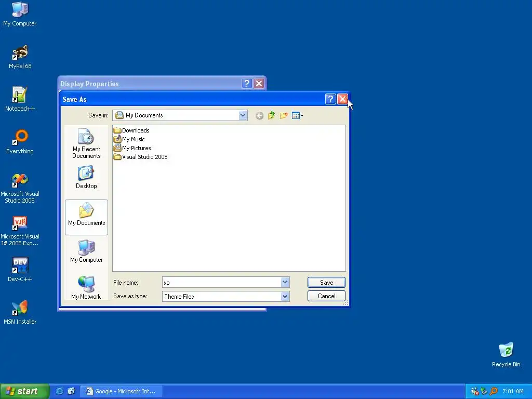
Task: Select the My Music folder
Action: (x=129, y=139)
